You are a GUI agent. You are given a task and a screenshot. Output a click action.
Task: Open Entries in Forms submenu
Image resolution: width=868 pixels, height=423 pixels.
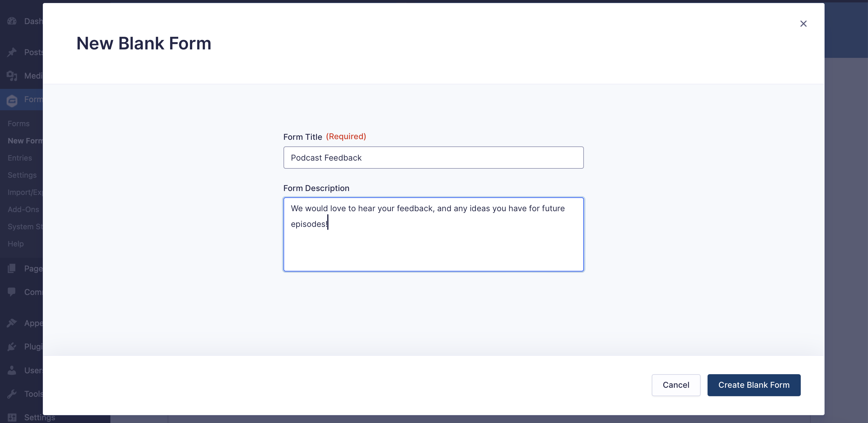click(20, 158)
